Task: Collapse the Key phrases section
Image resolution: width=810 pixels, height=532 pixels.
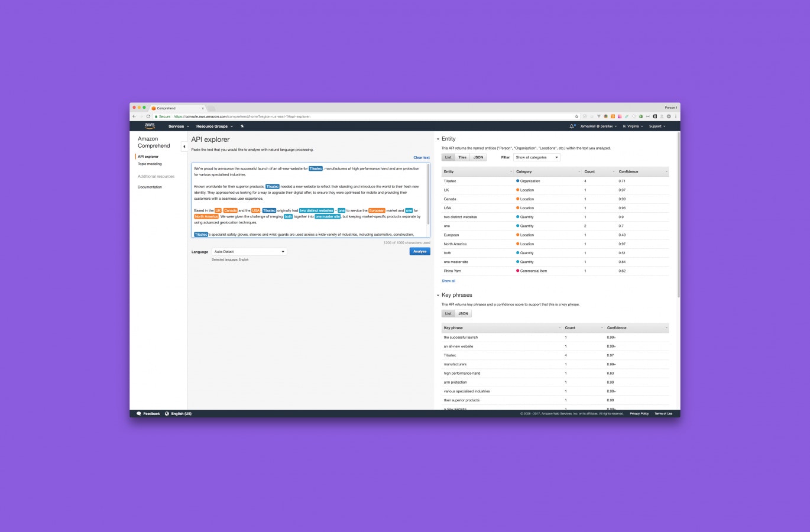Action: pos(438,295)
